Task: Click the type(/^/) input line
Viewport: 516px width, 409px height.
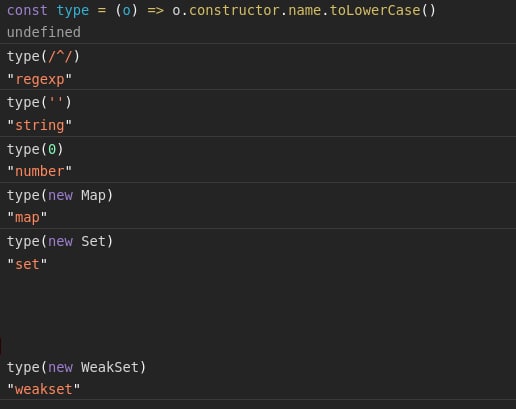Action: point(43,56)
